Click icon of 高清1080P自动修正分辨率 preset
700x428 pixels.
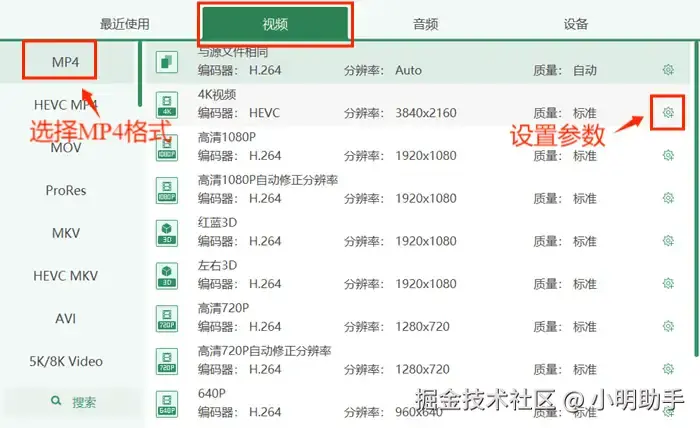167,191
